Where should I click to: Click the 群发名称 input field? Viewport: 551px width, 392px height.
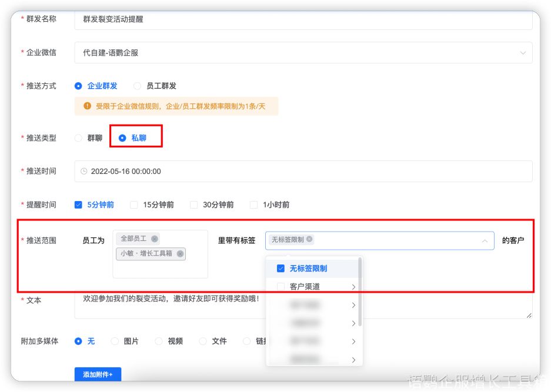pyautogui.click(x=303, y=19)
